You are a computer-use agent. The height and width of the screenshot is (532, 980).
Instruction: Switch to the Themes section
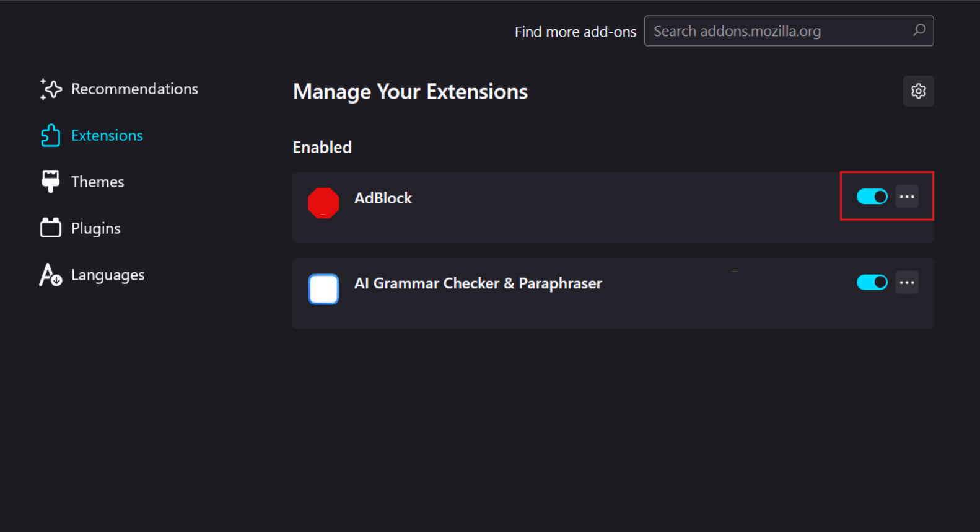[97, 181]
